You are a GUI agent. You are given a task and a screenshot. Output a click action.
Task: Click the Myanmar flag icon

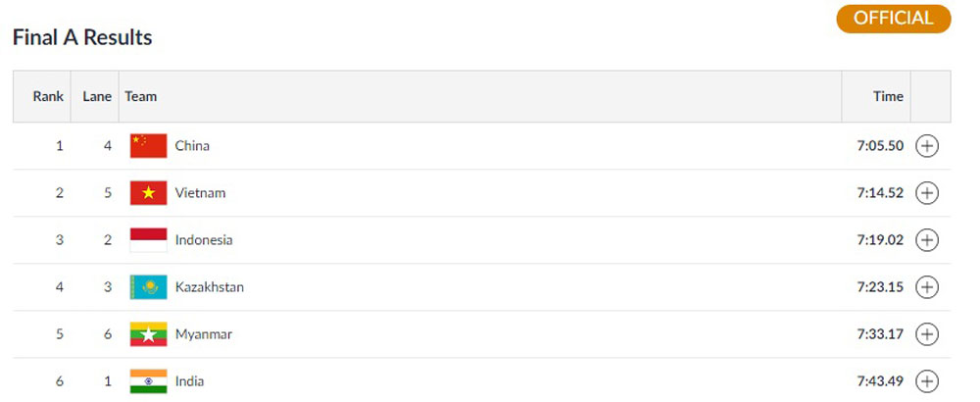click(148, 334)
